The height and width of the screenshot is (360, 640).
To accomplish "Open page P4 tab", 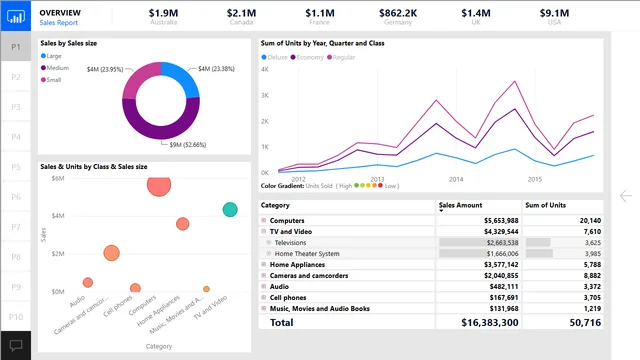I will (x=16, y=137).
